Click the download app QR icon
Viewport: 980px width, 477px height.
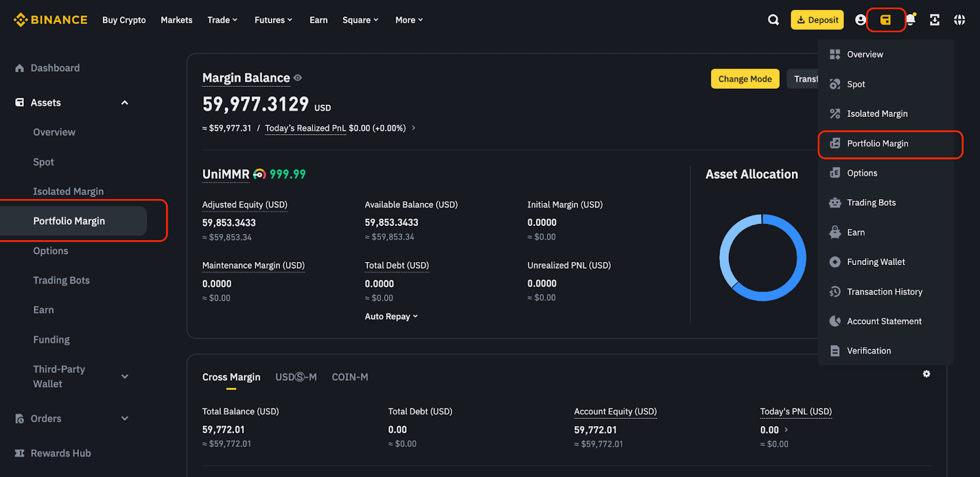[x=935, y=20]
